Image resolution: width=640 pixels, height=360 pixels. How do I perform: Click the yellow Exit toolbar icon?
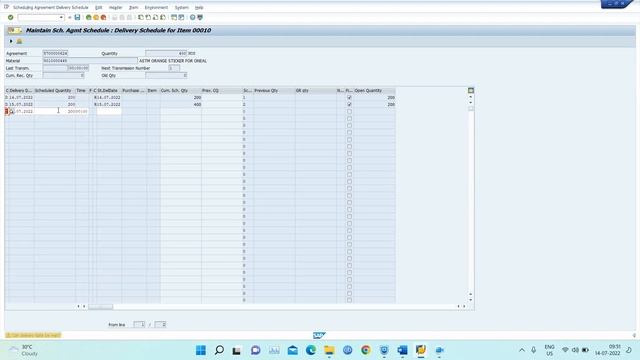(x=96, y=18)
